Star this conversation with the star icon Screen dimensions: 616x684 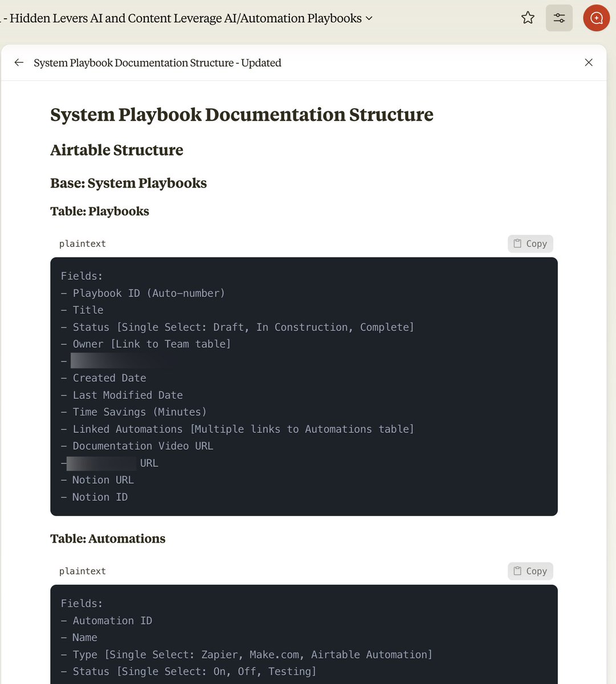coord(528,18)
